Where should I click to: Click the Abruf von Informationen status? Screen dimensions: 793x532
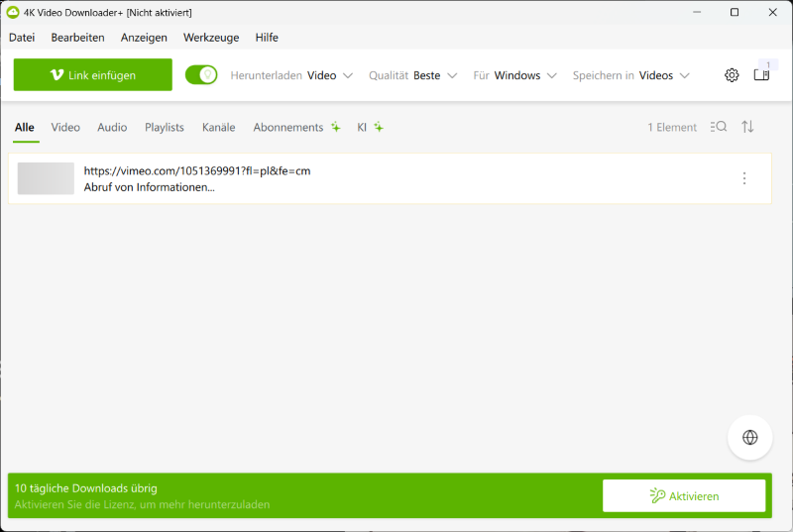tap(150, 187)
